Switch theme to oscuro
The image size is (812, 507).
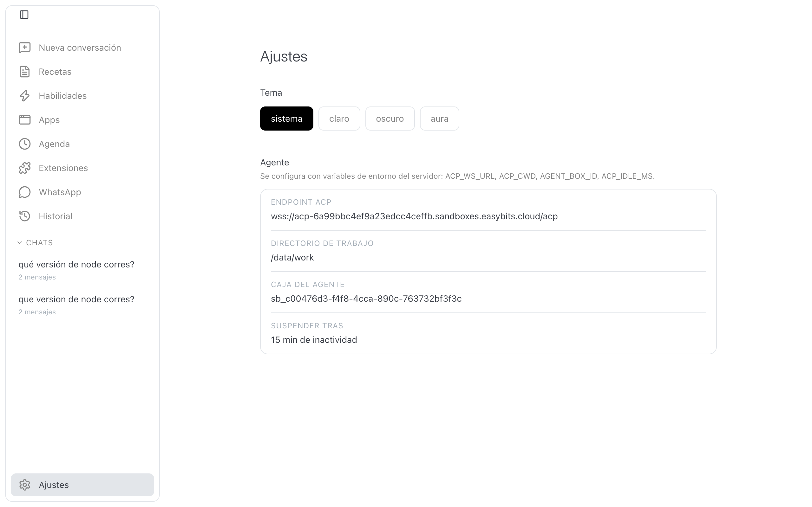pos(390,119)
